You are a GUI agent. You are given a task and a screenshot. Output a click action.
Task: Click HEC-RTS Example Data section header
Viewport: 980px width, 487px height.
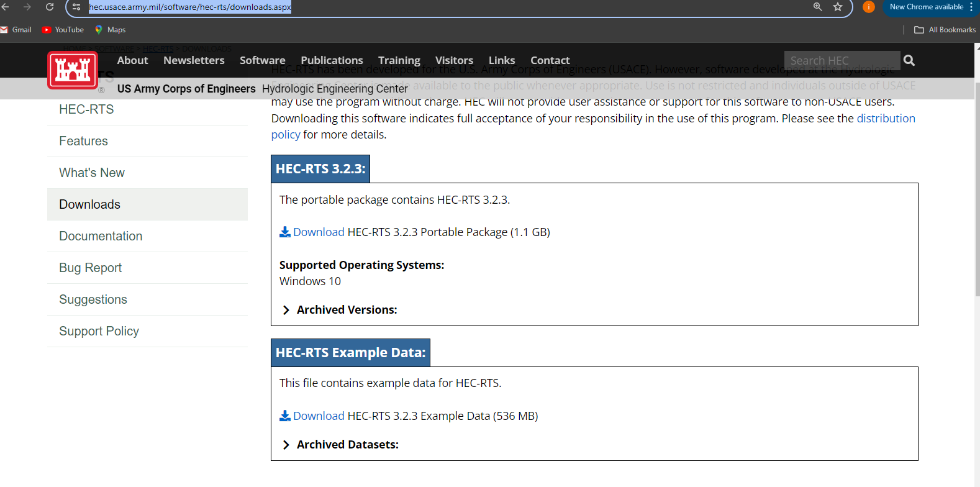coord(350,353)
